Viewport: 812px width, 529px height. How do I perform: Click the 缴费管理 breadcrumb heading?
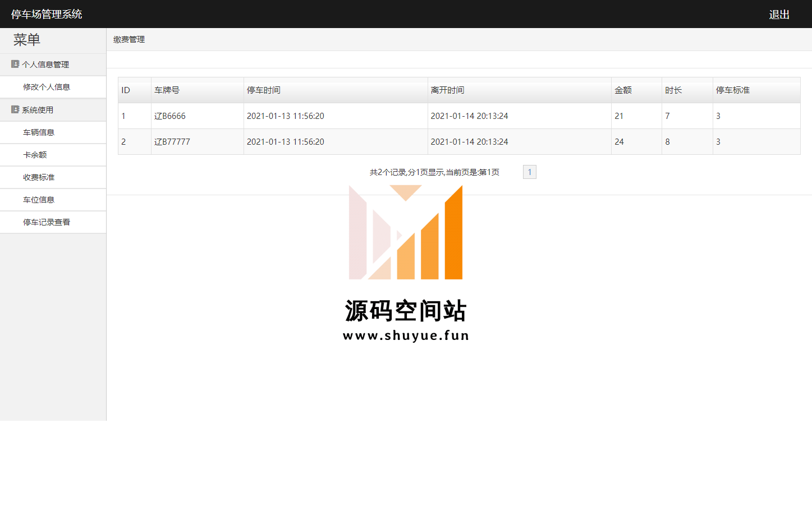[x=129, y=39]
